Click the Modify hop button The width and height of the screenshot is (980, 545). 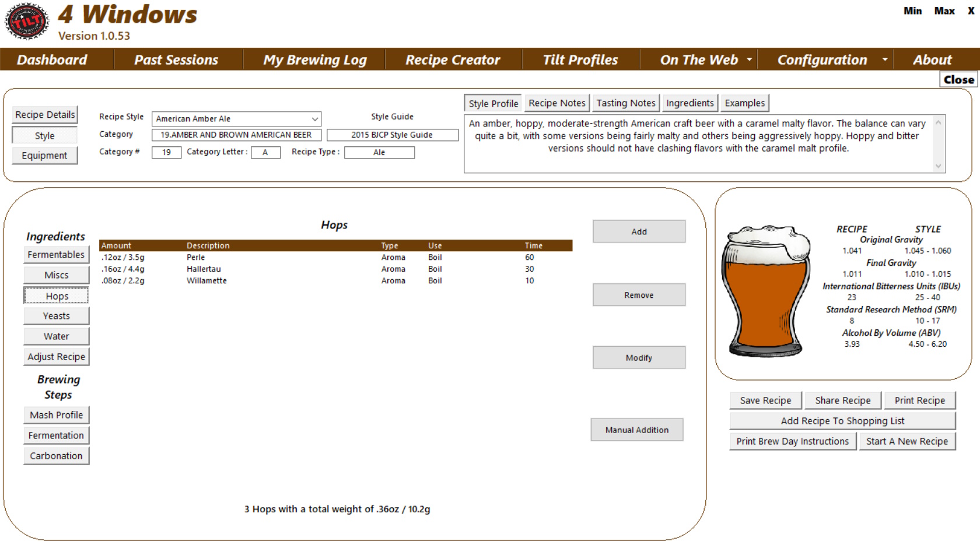(639, 358)
